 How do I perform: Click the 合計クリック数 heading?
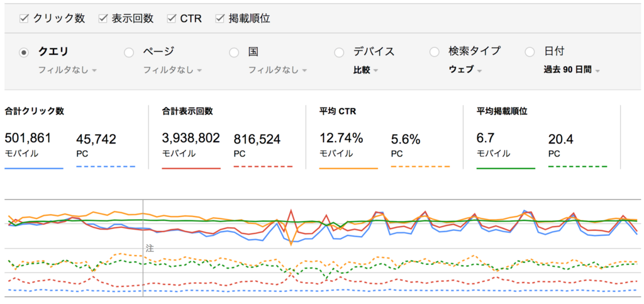[35, 111]
